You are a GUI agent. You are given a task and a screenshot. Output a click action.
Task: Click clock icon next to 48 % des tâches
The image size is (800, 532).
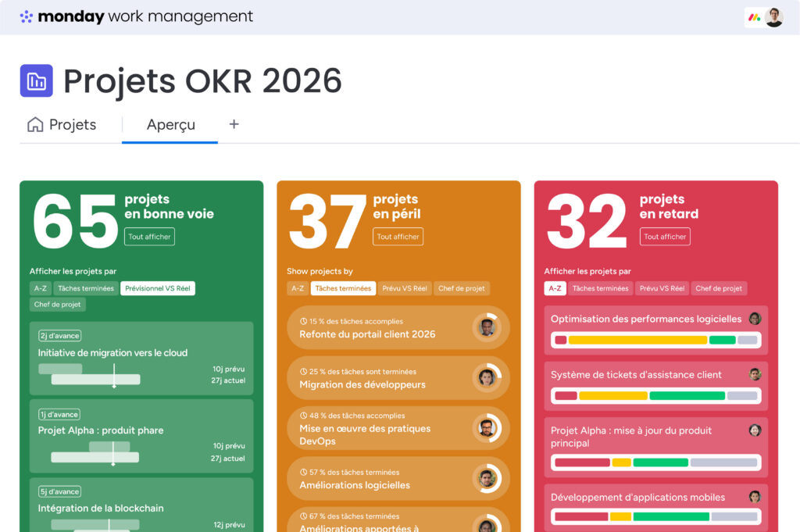(304, 416)
